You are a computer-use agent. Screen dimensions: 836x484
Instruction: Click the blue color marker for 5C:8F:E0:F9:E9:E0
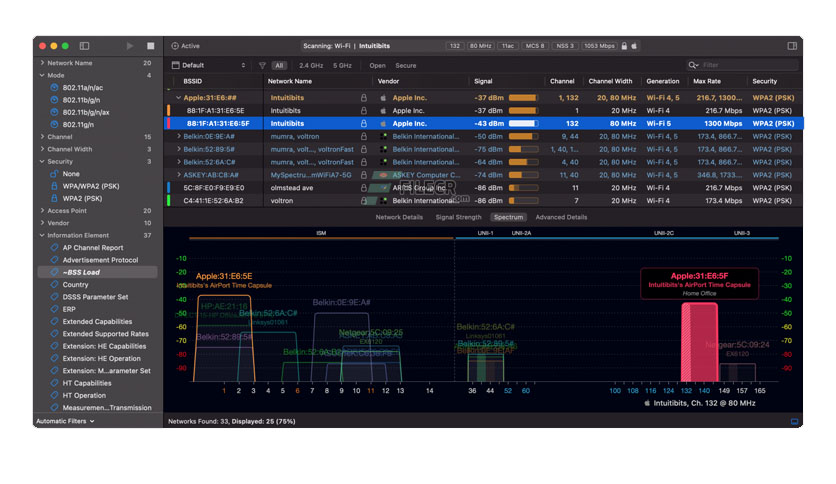(168, 188)
